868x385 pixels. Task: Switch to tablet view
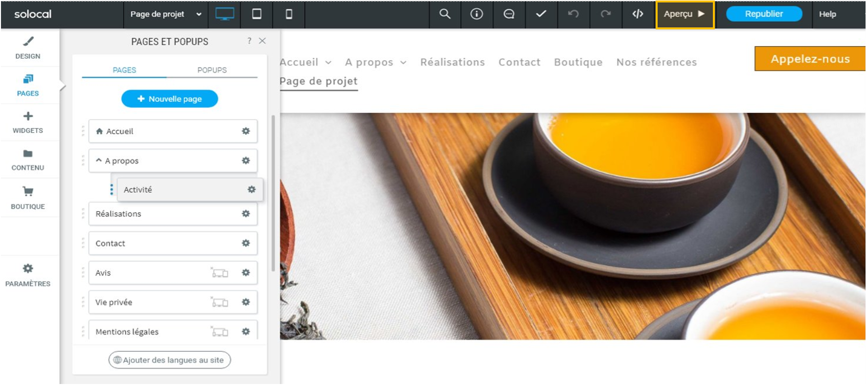[256, 14]
